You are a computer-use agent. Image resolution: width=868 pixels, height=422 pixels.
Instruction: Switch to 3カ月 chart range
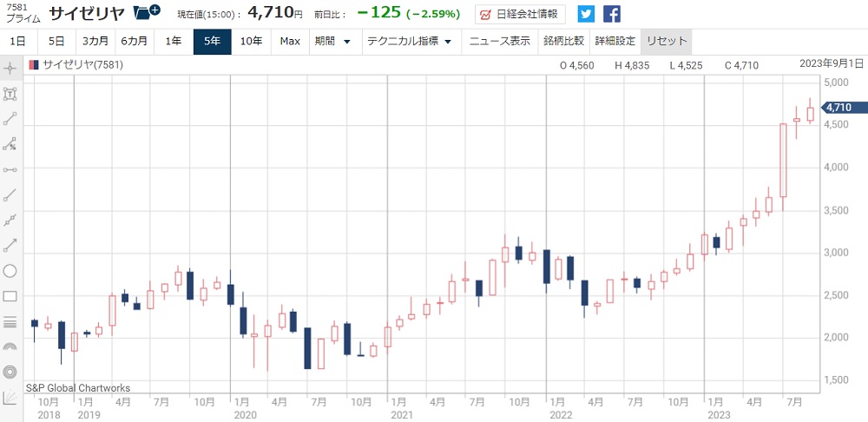[x=95, y=42]
